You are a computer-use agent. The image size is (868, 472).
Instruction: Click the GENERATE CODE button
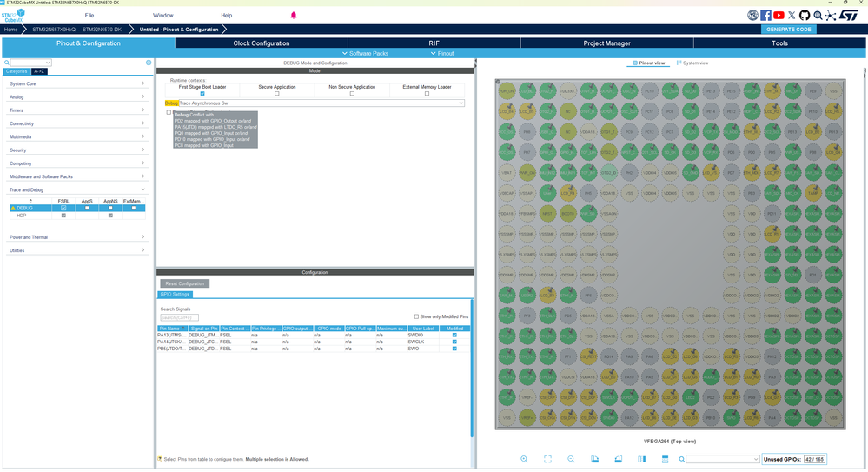(789, 30)
